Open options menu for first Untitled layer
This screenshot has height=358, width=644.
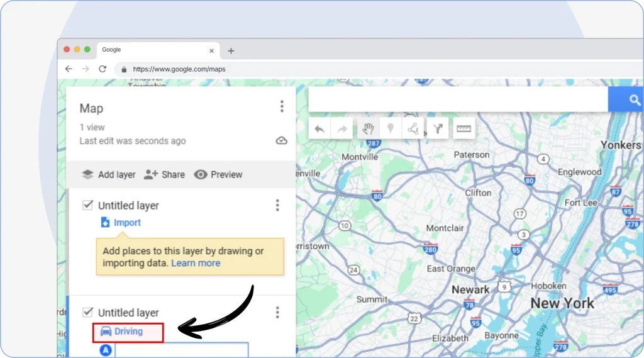tap(277, 205)
